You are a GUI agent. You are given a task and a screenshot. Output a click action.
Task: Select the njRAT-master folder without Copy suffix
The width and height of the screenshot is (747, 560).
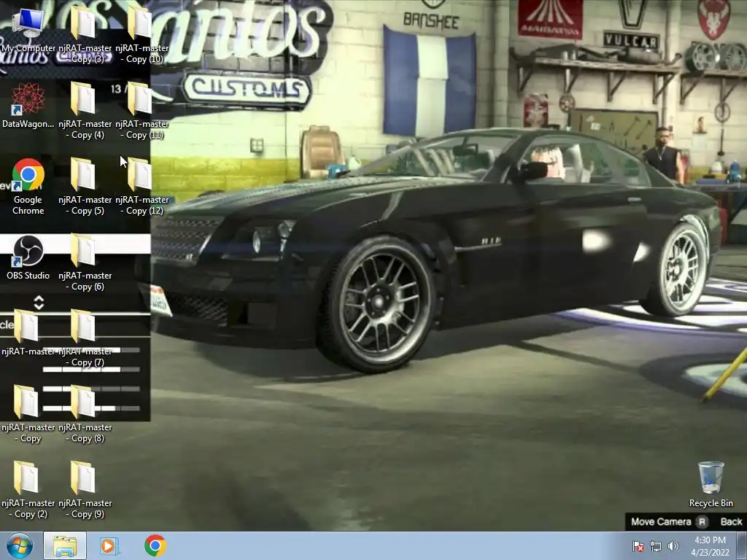coord(28,332)
